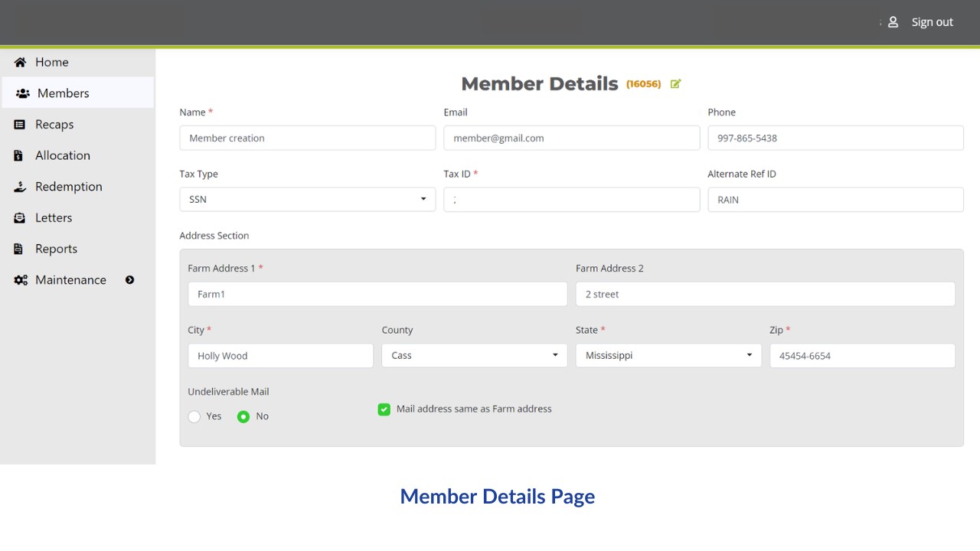The width and height of the screenshot is (980, 551).
Task: Open the County dropdown showing Cass
Action: coord(474,356)
